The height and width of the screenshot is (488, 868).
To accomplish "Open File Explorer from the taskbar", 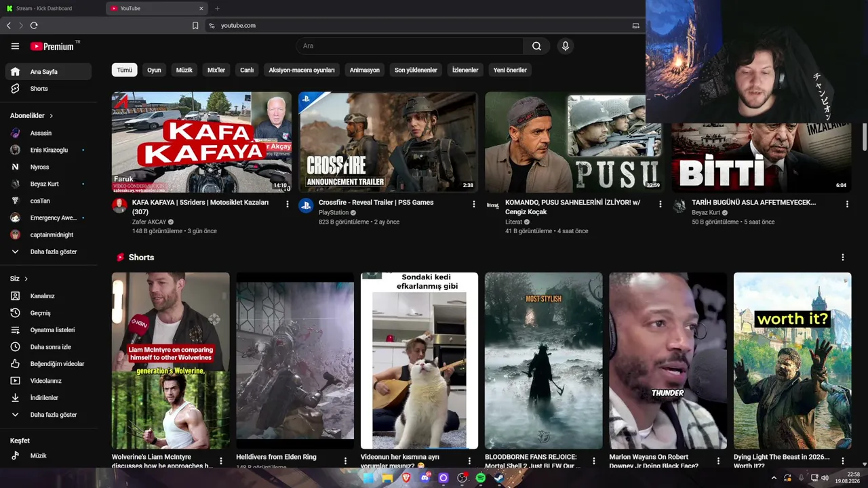I will [x=387, y=478].
